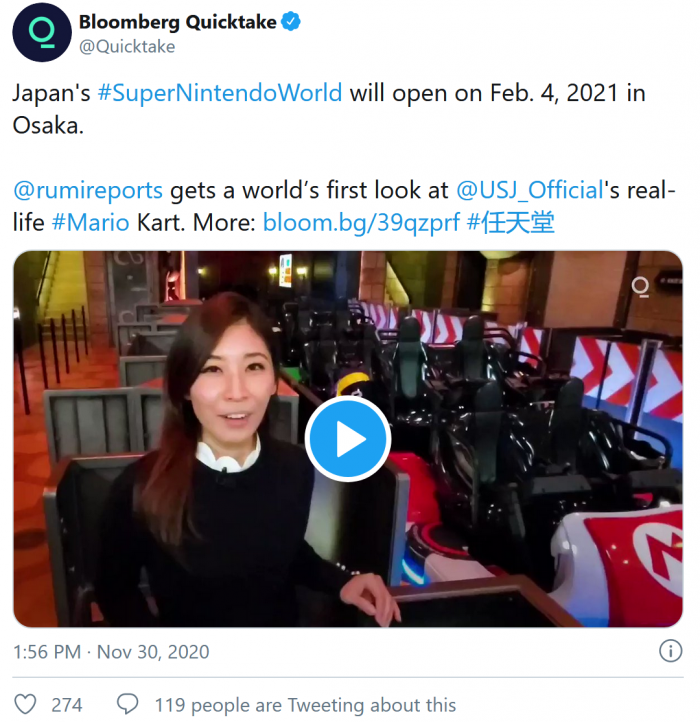The width and height of the screenshot is (700, 722).
Task: Follow the bloom.bg/39qzprf link
Action: (x=361, y=223)
